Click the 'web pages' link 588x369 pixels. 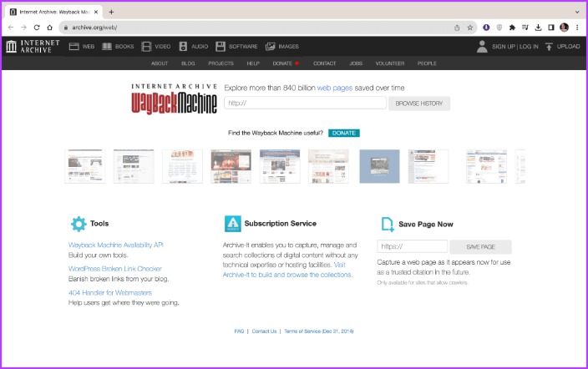pos(335,88)
